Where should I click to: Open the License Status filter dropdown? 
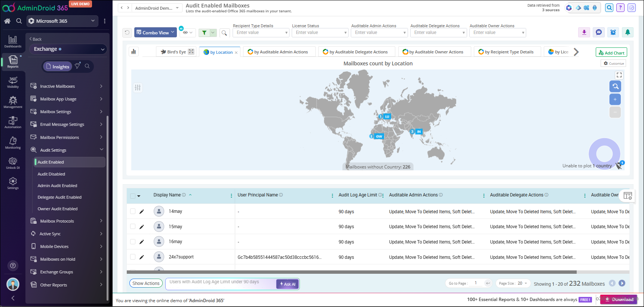coord(320,32)
